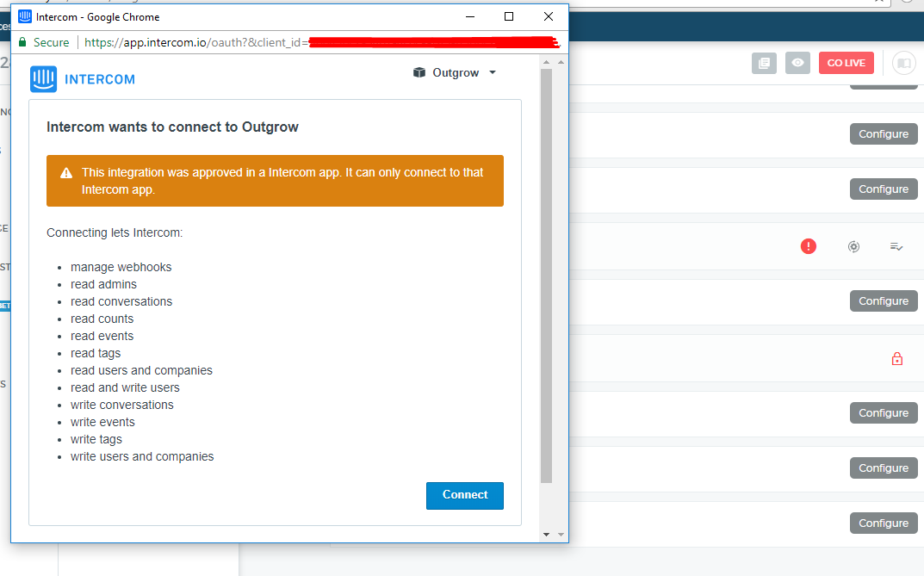Image resolution: width=924 pixels, height=576 pixels.
Task: Click the last Configure button in Outgrow
Action: (884, 523)
